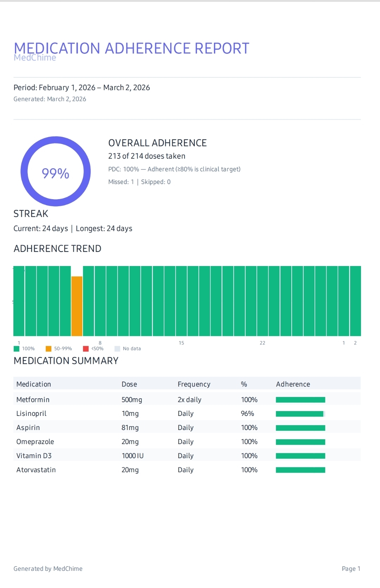Click the Frequency column header
The height and width of the screenshot is (588, 380).
click(194, 384)
